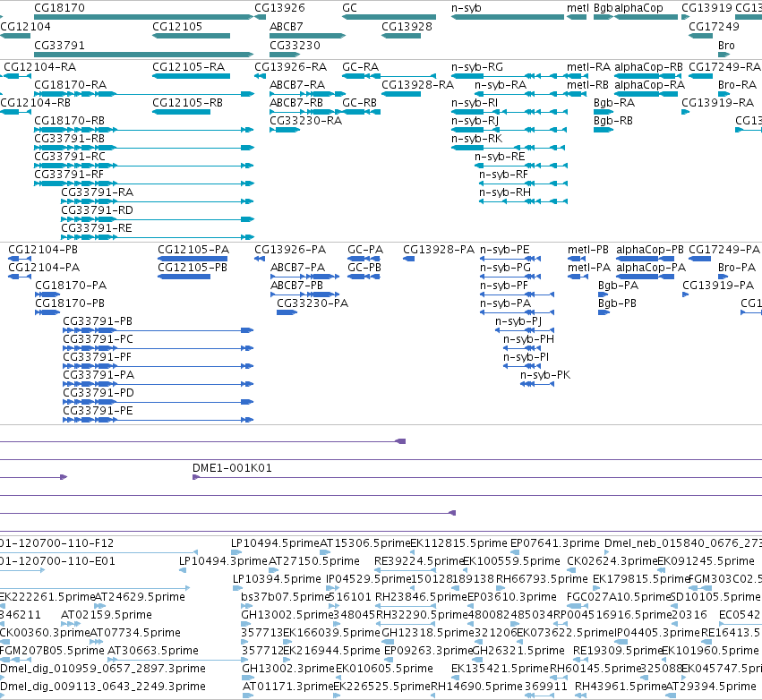Select the CG13926 gene label
The height and width of the screenshot is (700, 762).
click(279, 8)
